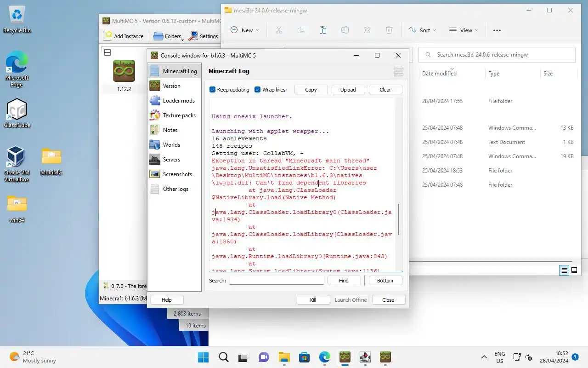This screenshot has width=588, height=368.
Task: Select Loader mods in sidebar
Action: coord(174,101)
